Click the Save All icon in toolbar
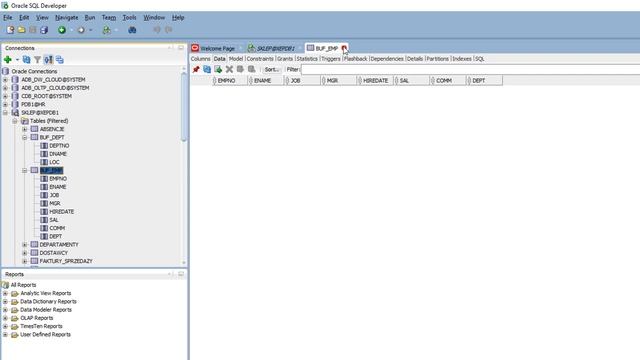The width and height of the screenshot is (640, 360). (44, 30)
